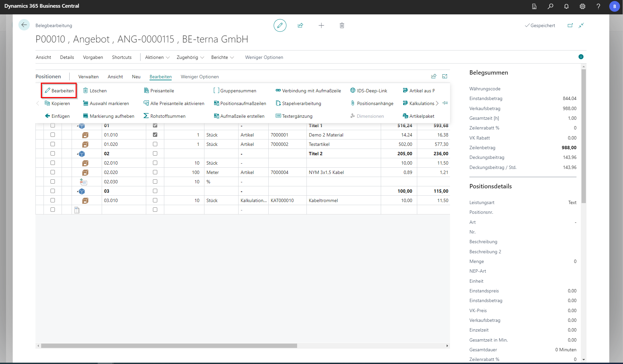This screenshot has height=364, width=623.
Task: Click Weniger Optionen in the top action bar
Action: click(264, 57)
